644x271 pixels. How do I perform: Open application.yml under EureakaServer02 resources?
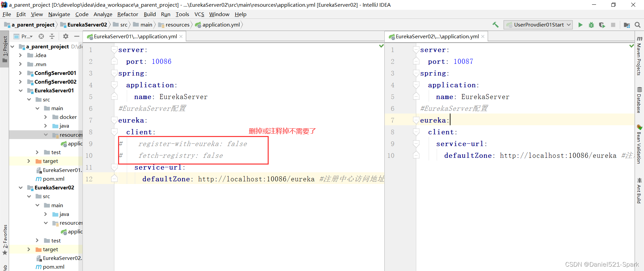coord(72,232)
